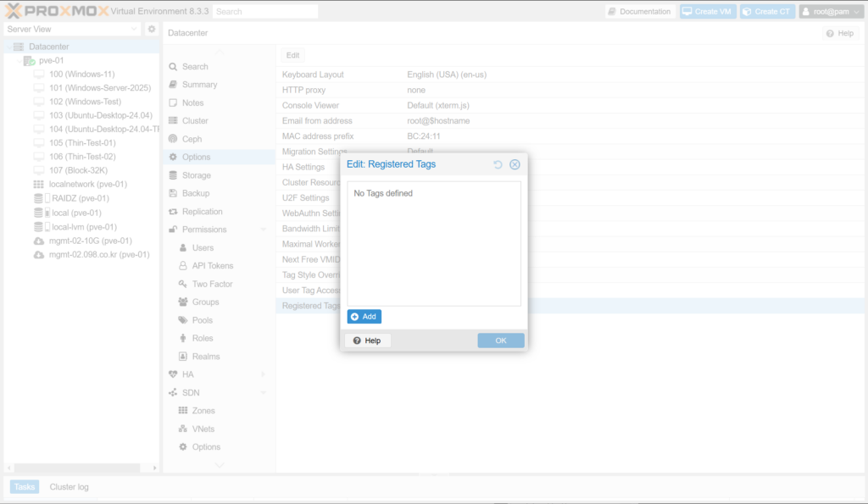The height and width of the screenshot is (504, 868).
Task: Open Help from the dialog footer
Action: pyautogui.click(x=367, y=341)
